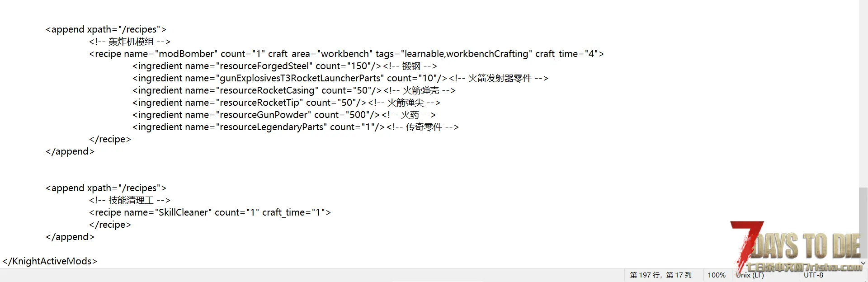Click the resourceGunPowder ingredient line
The width and height of the screenshot is (868, 282).
tap(284, 115)
